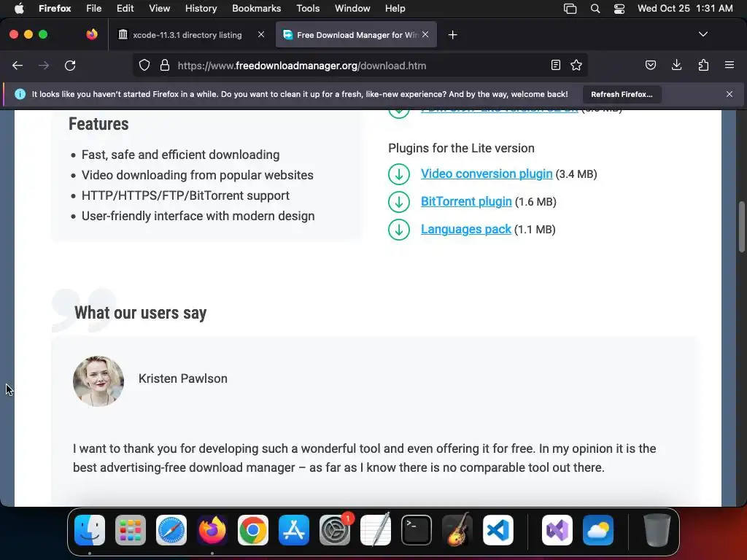Open the Edit menu
This screenshot has height=560, width=747.
[x=125, y=9]
